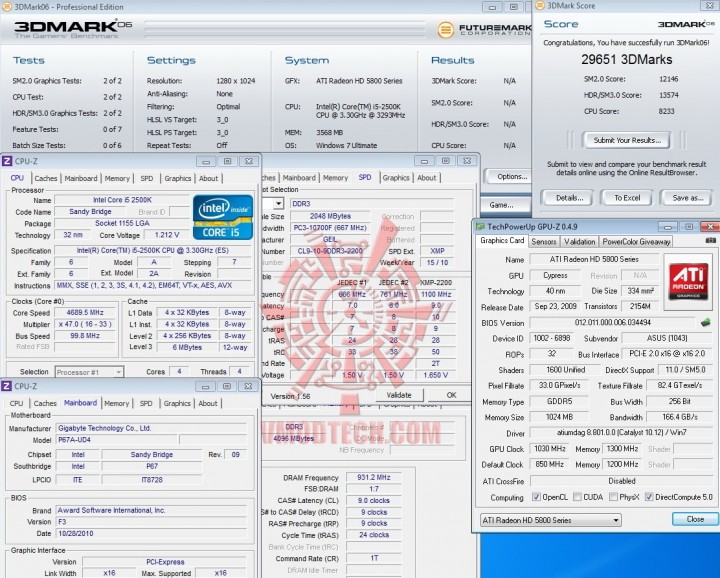Switch to Caches tab in top CPU-Z
This screenshot has height=578, width=720.
pos(45,178)
